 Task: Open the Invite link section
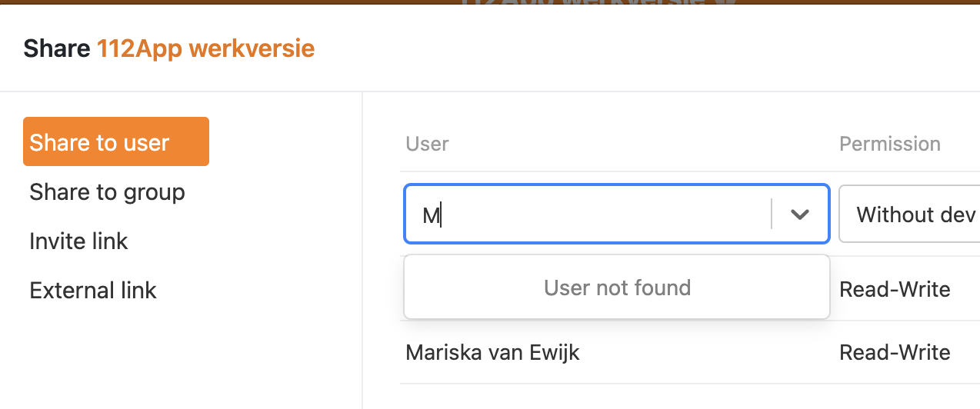coord(78,241)
